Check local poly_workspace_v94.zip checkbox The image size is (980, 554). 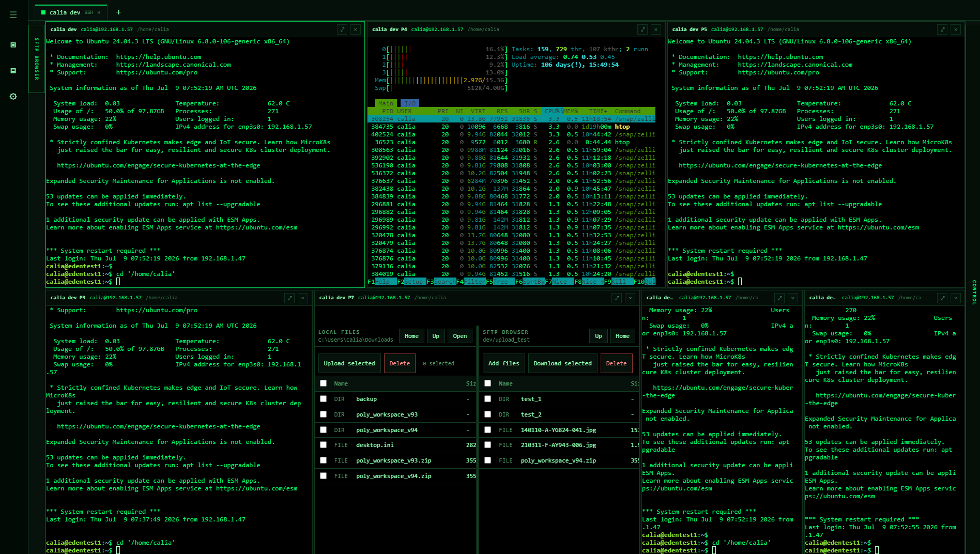pos(323,476)
